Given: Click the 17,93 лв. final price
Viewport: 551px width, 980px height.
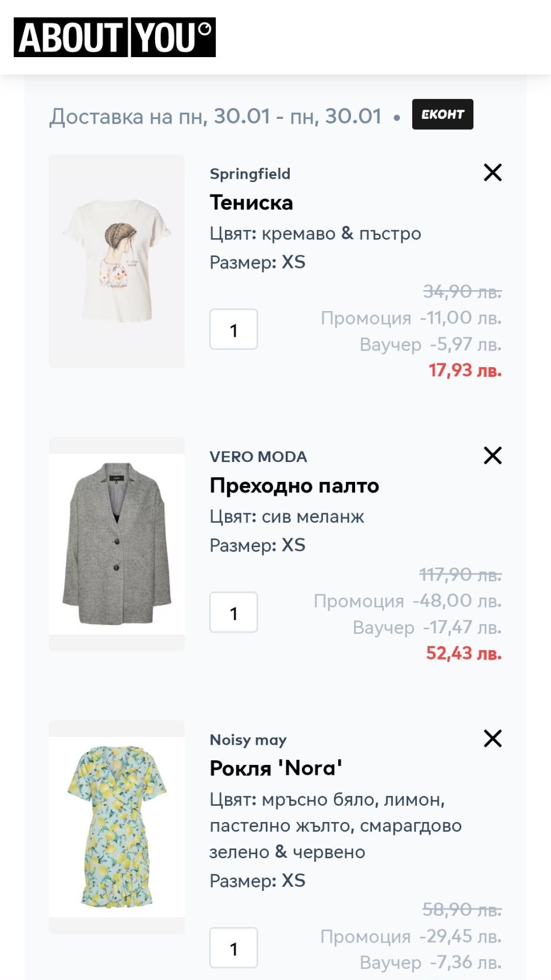Looking at the screenshot, I should tap(465, 371).
